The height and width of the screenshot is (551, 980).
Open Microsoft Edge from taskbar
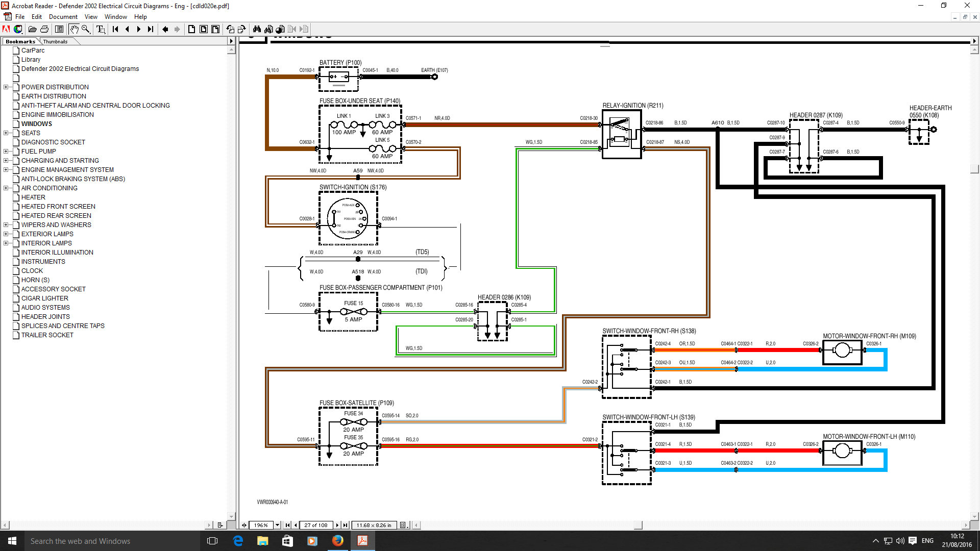point(238,541)
